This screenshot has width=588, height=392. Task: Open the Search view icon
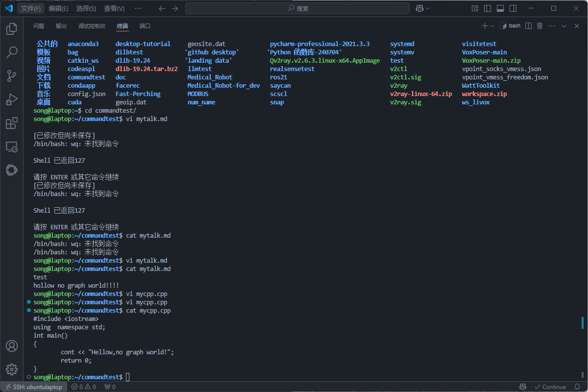point(11,52)
